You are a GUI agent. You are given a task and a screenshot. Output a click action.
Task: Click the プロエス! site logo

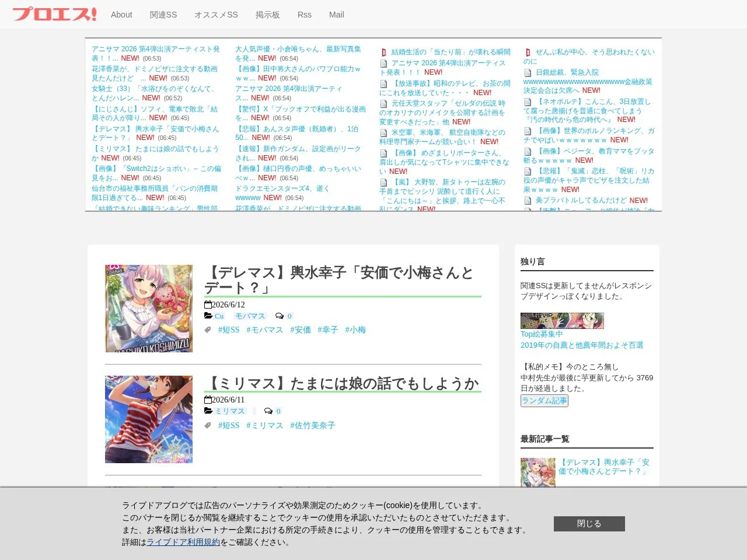coord(54,14)
